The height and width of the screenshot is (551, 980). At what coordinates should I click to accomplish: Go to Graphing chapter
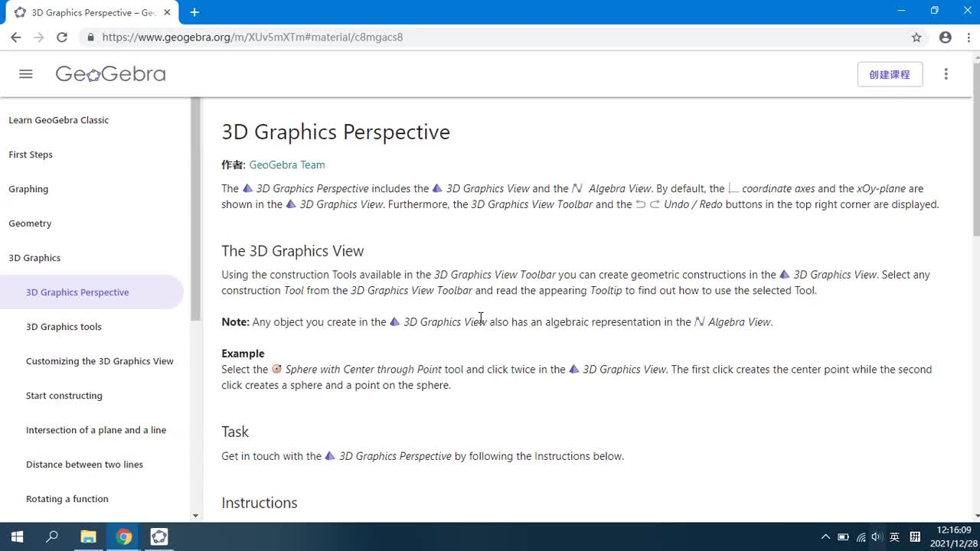click(28, 189)
